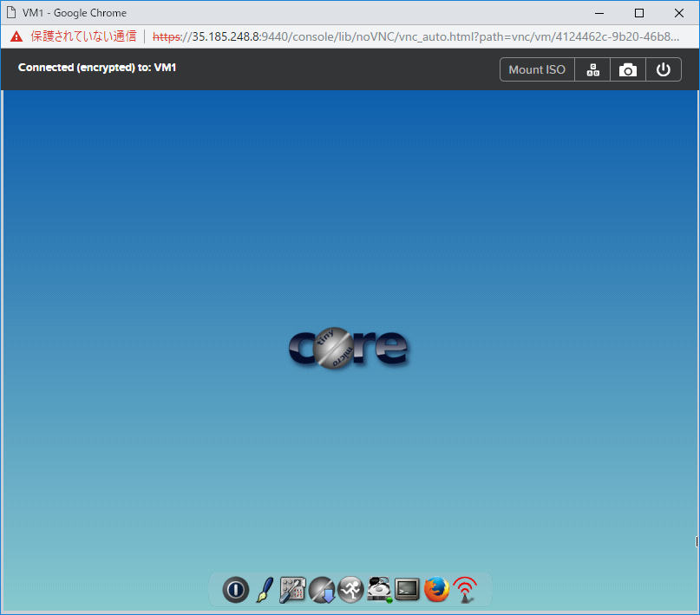Take a screenshot with the camera icon
The image size is (700, 615).
pyautogui.click(x=628, y=69)
